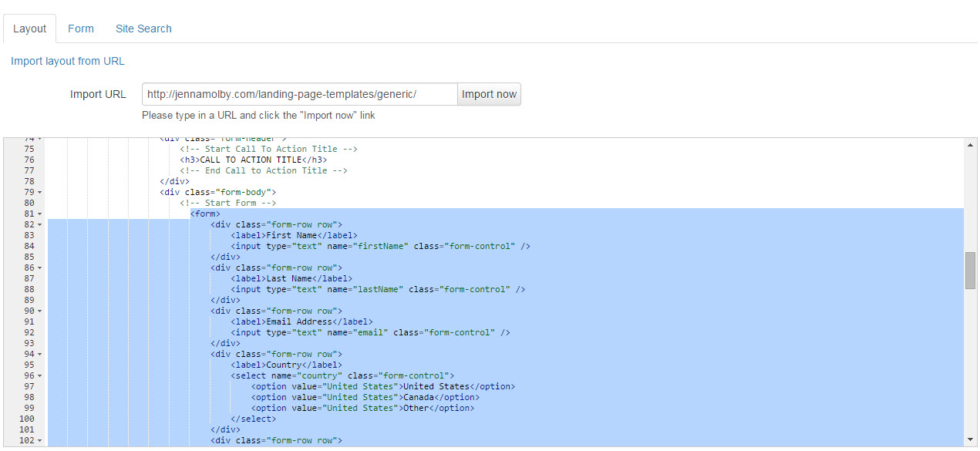Fold the form tag at line 81
Screen dimensions: 980x451
(39, 214)
